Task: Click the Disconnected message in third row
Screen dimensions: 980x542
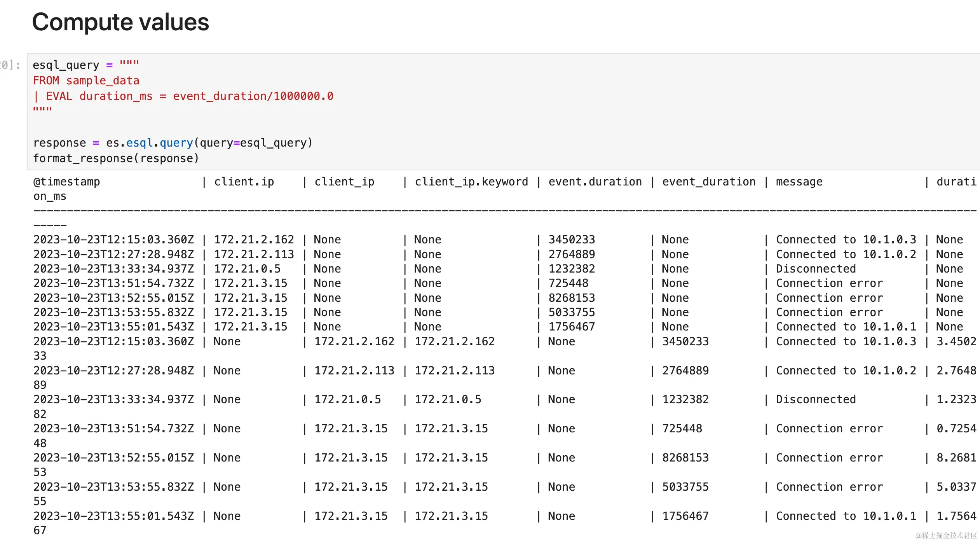Action: [x=816, y=269]
